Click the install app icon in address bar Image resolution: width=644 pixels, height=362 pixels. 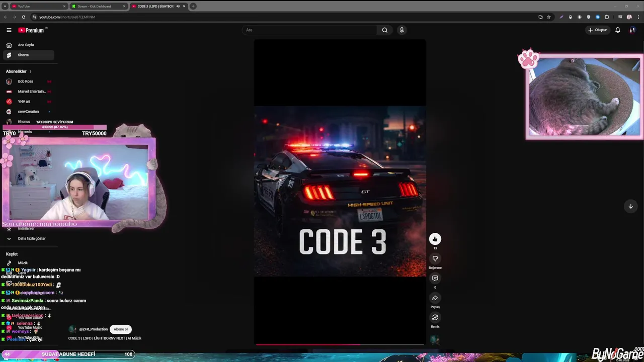tap(540, 17)
